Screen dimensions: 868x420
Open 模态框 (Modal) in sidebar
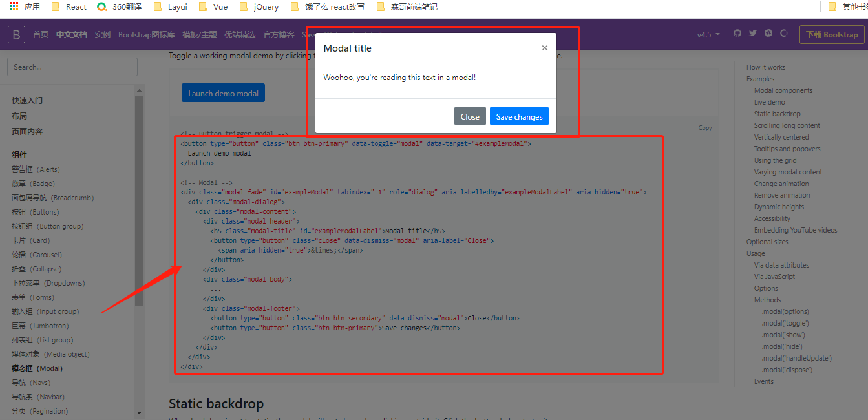[37, 368]
